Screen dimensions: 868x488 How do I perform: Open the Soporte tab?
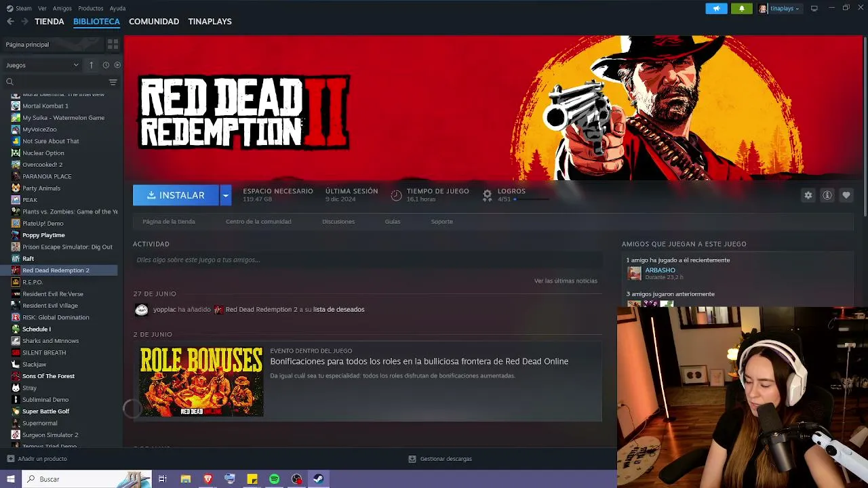click(x=441, y=222)
